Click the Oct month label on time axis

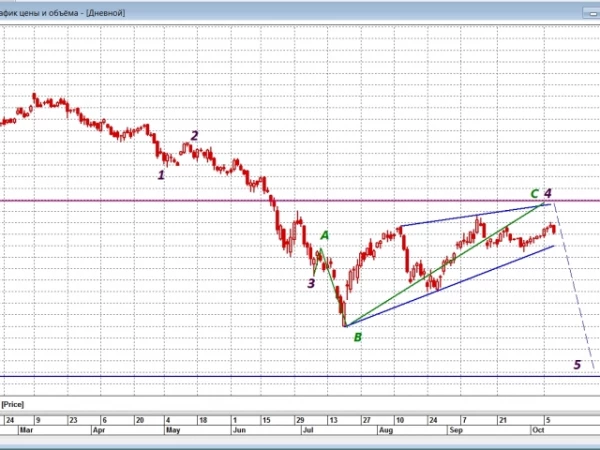538,430
